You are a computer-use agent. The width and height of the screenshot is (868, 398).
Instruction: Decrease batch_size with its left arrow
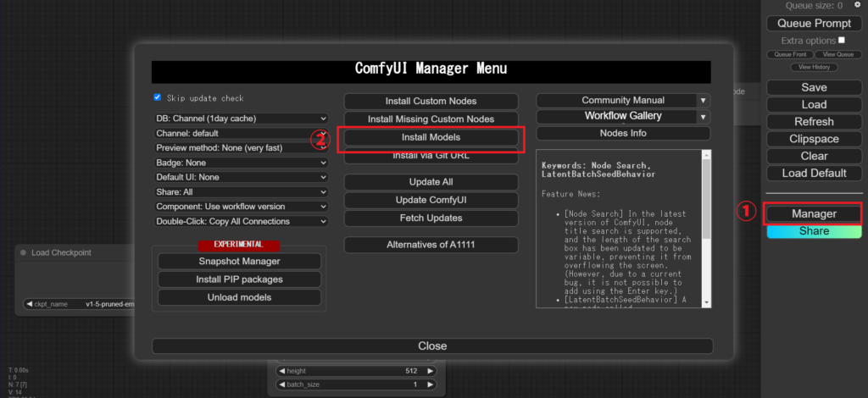(281, 384)
